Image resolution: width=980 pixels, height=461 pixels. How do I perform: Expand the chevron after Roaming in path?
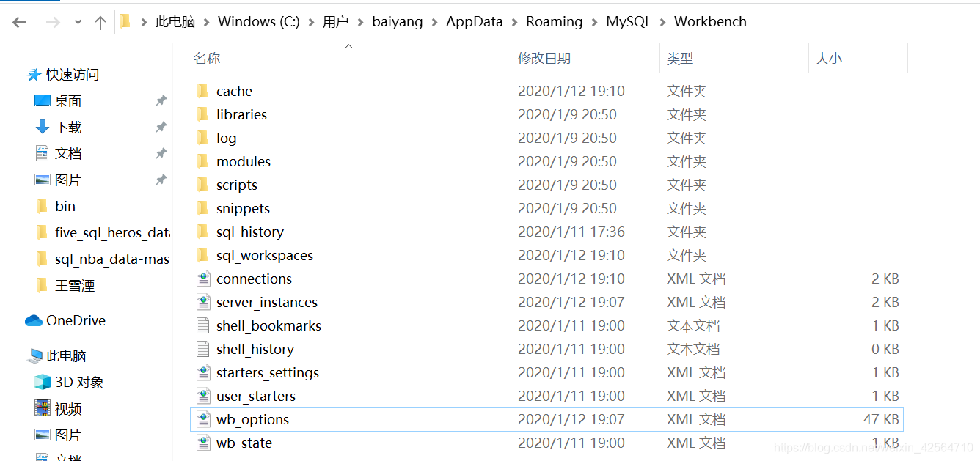point(594,22)
